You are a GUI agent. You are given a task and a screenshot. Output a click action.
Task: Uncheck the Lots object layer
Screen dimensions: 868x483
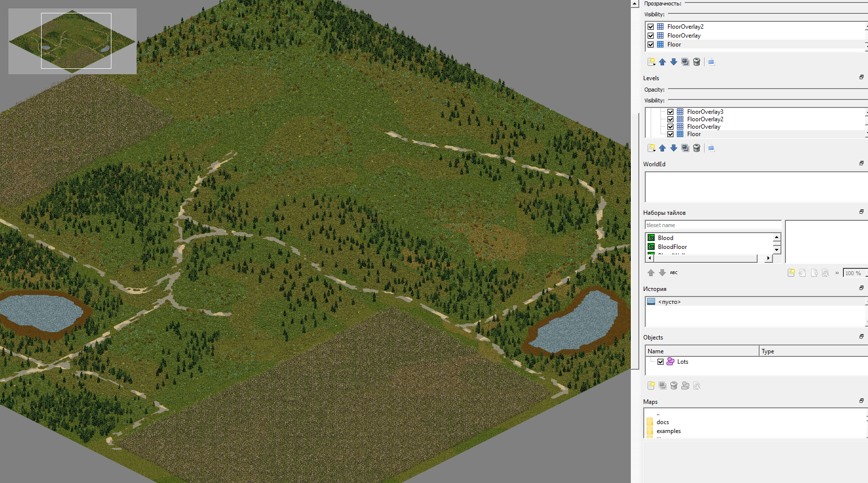click(661, 362)
